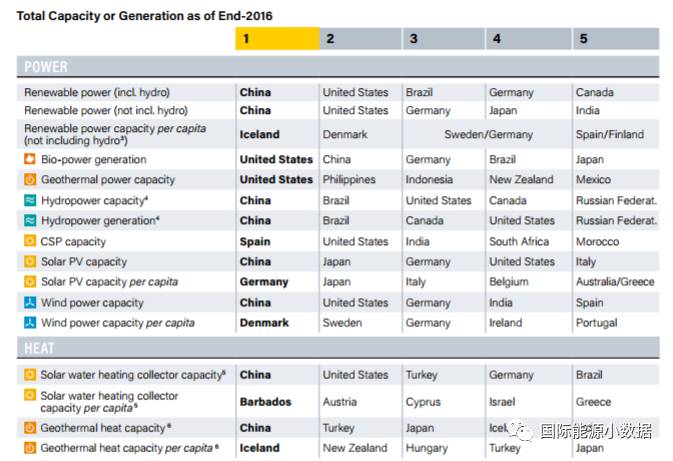Click the Geothermal power capacity icon
The image size is (673, 461).
click(x=30, y=180)
